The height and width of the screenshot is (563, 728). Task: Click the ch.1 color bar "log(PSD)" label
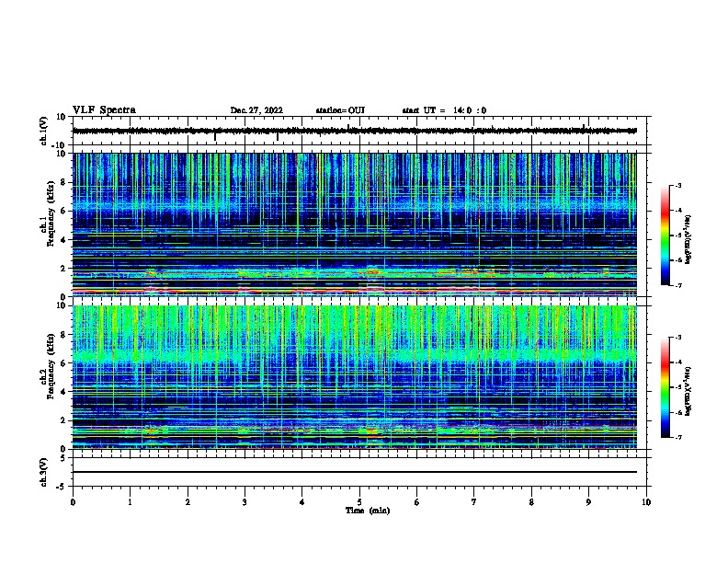pos(688,239)
